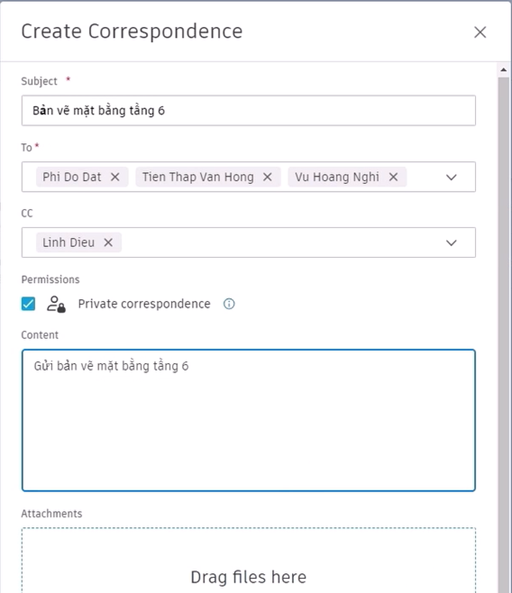Screen dimensions: 512x593
Task: Remove Tien Thap Van Hong from To field
Action: click(x=267, y=177)
